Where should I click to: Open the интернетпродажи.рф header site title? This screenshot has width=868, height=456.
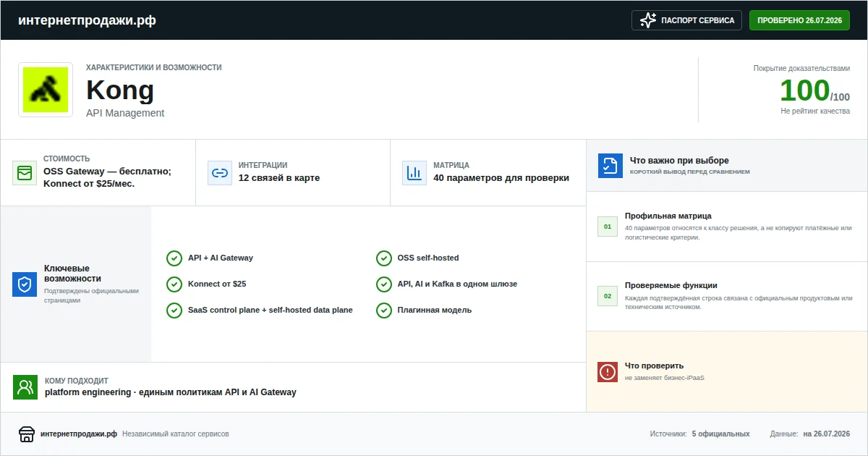click(87, 20)
